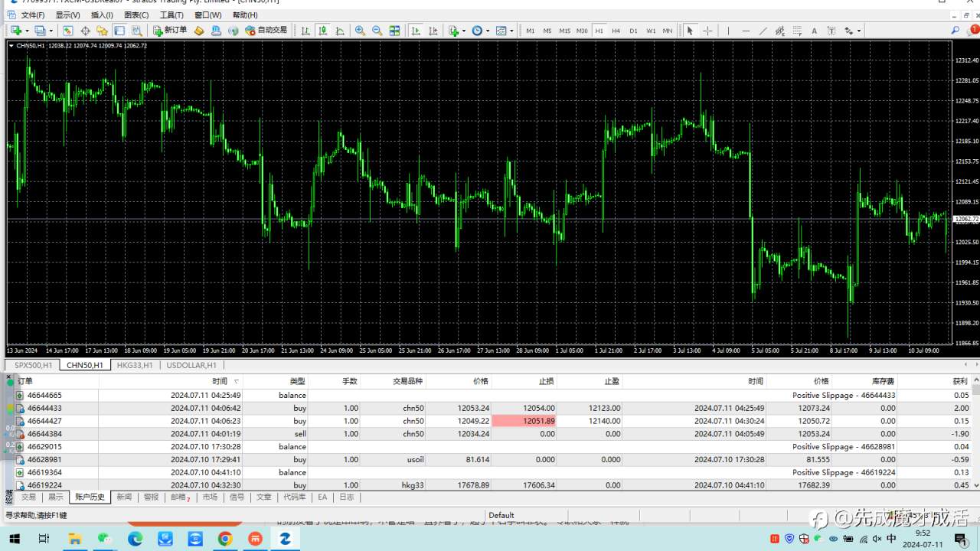This screenshot has height=551, width=980.
Task: Switch chart timeframe to H4
Action: click(616, 31)
